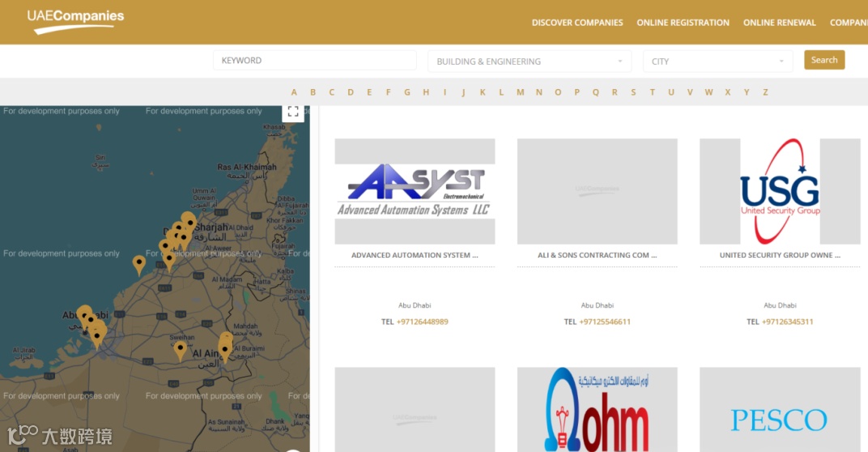Click the Search button
868x452 pixels.
pos(824,60)
